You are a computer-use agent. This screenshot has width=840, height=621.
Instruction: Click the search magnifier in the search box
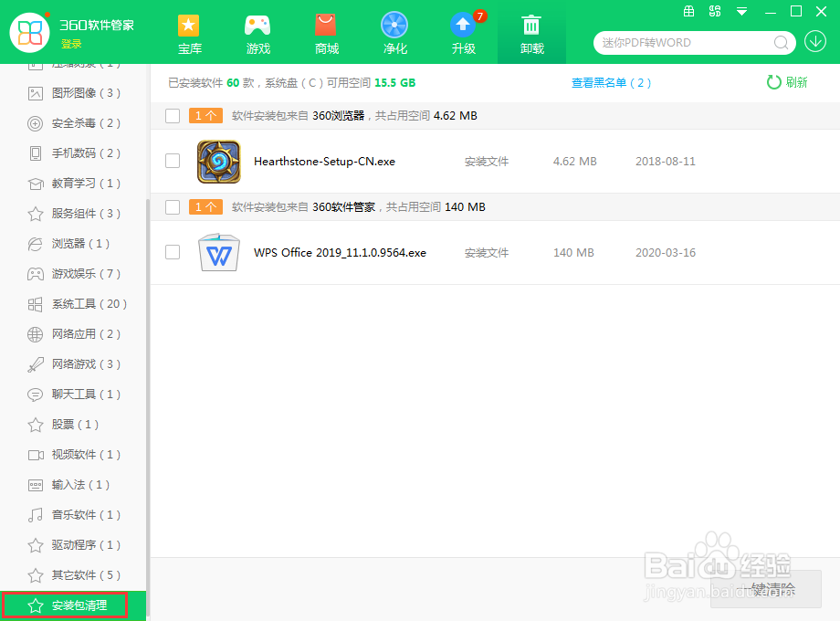(x=780, y=42)
